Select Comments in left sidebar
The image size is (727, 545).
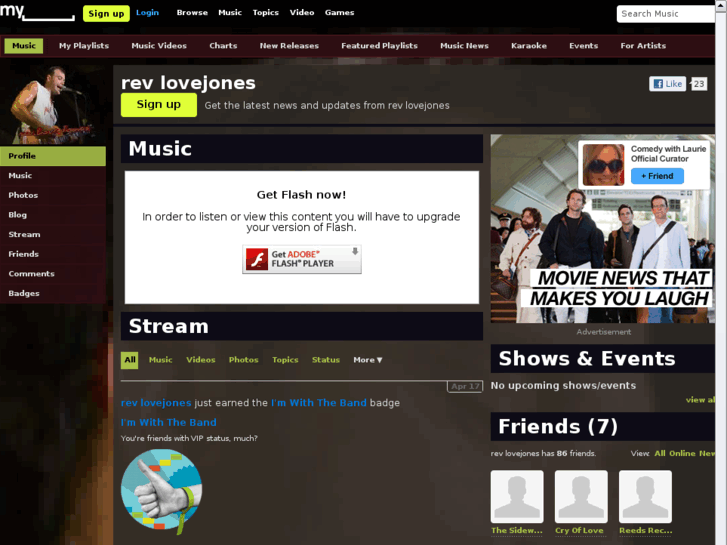click(x=53, y=274)
